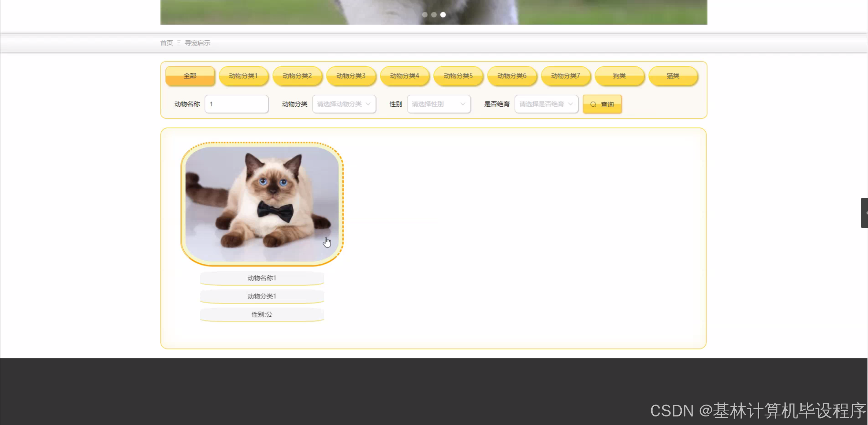Expand the 是否绝育 dropdown
This screenshot has width=868, height=425.
point(546,104)
